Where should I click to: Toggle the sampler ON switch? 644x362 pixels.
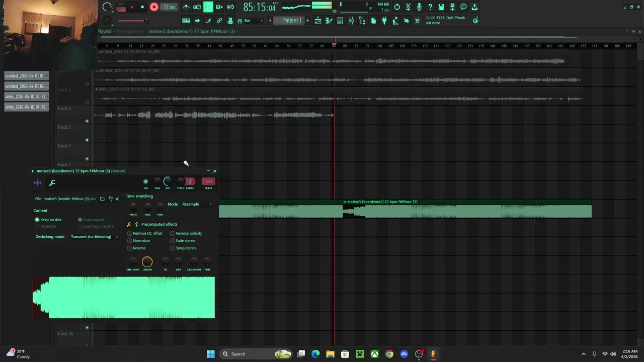pos(146,182)
